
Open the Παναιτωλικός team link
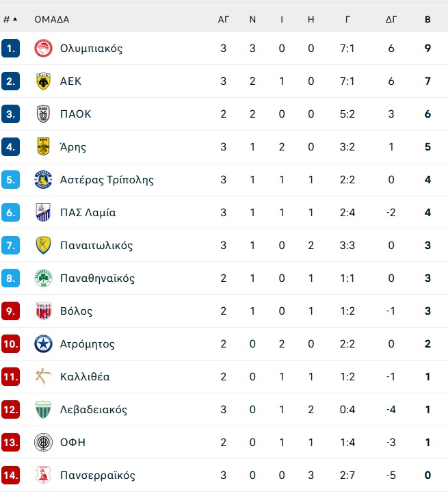(96, 246)
